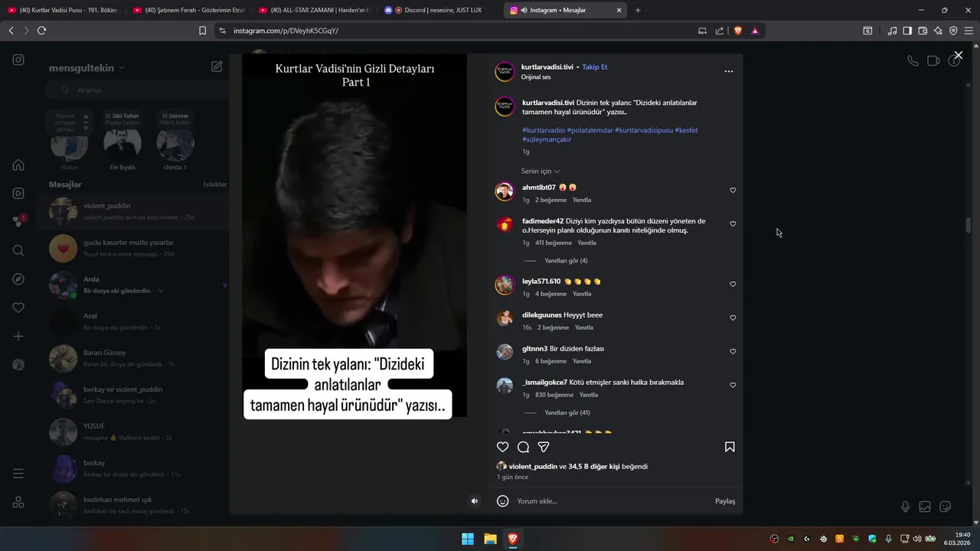
Task: Share the post via paper-plane icon
Action: pos(544,447)
